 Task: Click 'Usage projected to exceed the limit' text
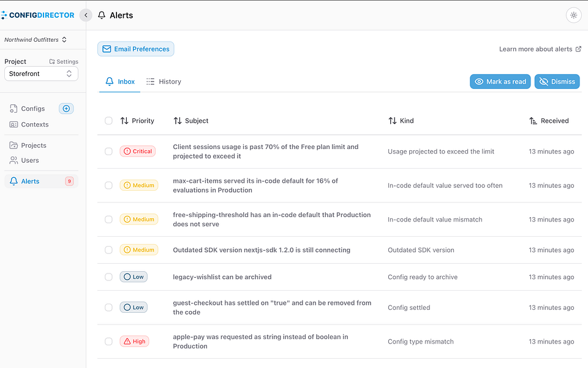pyautogui.click(x=440, y=151)
